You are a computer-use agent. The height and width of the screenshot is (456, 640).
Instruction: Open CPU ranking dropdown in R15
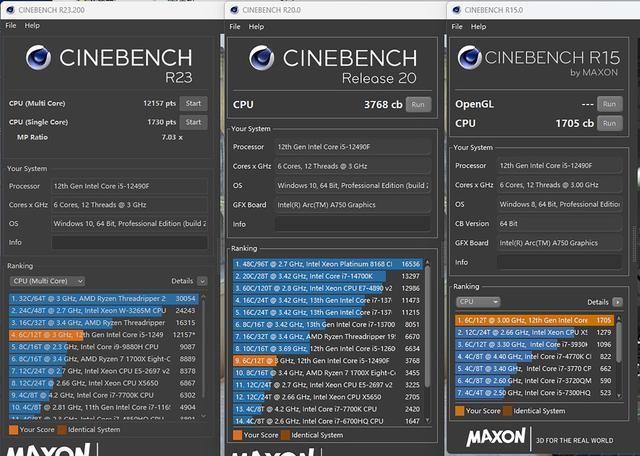(478, 302)
